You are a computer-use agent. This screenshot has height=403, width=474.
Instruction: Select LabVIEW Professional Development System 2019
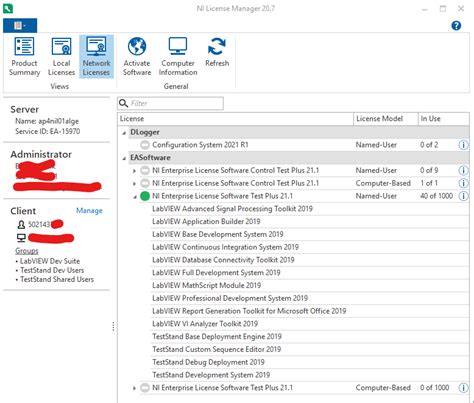230,298
